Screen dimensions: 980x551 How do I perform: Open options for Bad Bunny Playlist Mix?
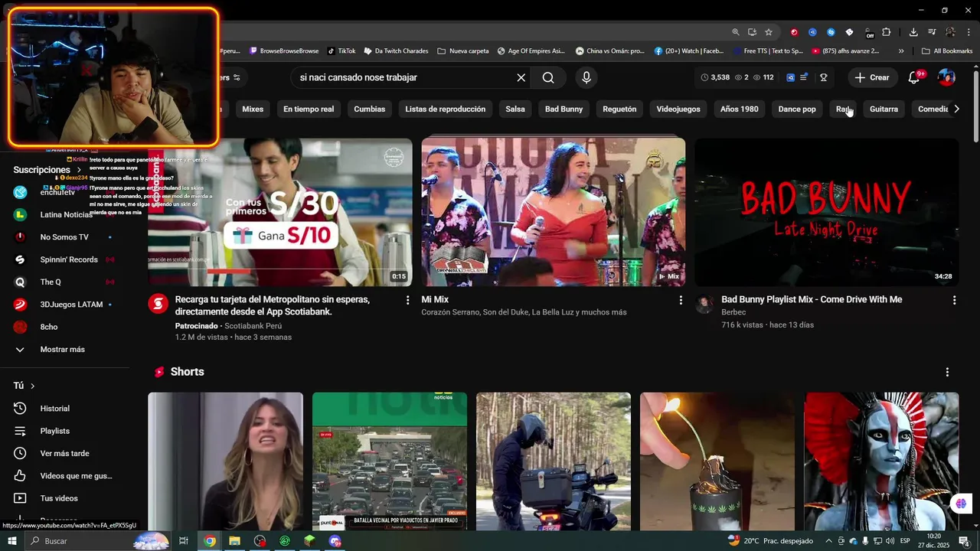pos(954,300)
